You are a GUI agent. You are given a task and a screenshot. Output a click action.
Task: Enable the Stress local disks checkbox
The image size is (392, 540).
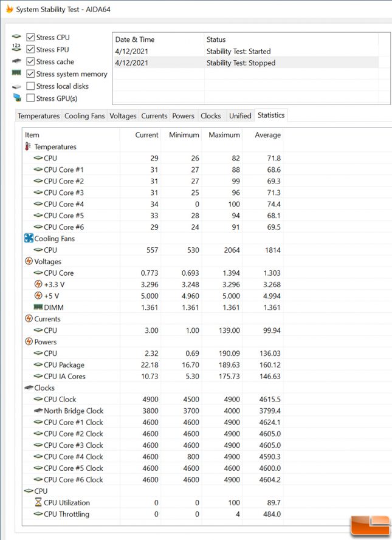point(30,86)
